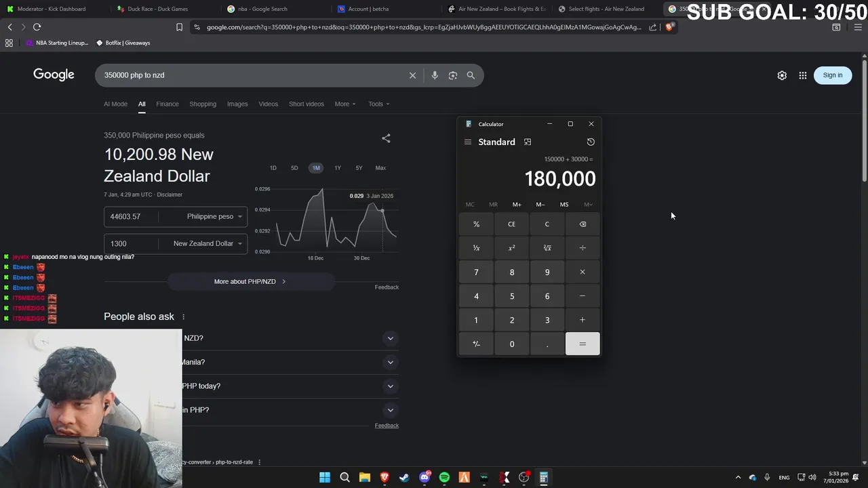
Task: Select Max chart range
Action: (380, 168)
